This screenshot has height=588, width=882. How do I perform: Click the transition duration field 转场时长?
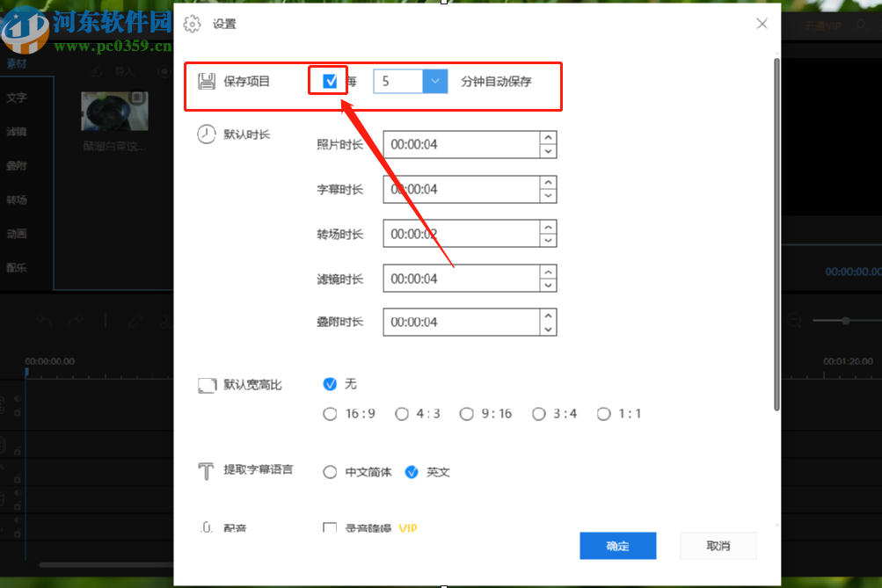(462, 234)
